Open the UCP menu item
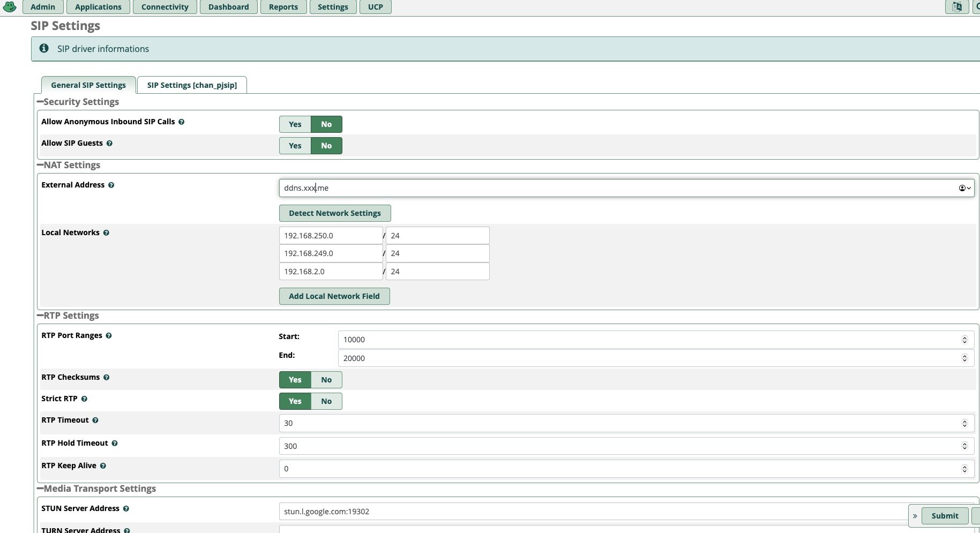 pyautogui.click(x=376, y=7)
